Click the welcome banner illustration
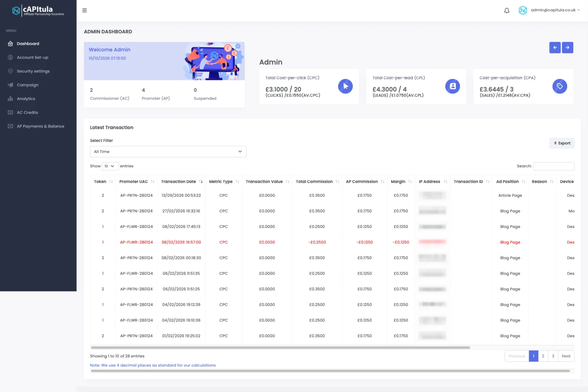 [x=214, y=61]
